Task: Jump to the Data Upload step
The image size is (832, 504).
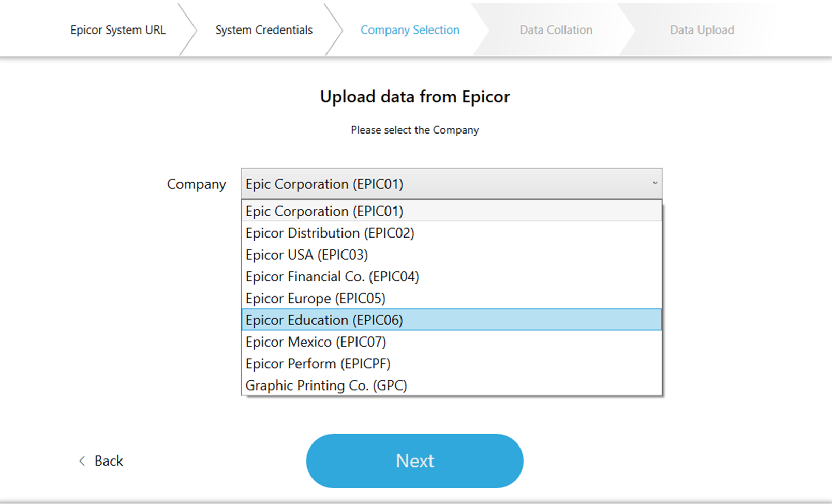Action: tap(702, 30)
